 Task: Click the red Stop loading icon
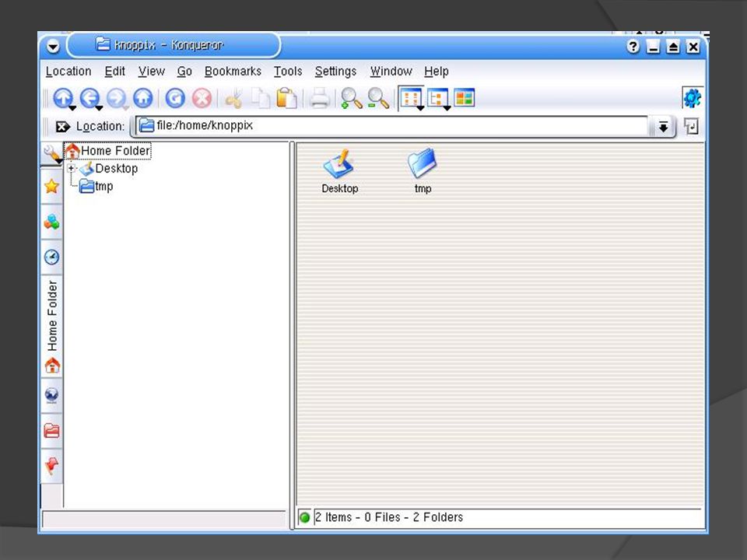(x=202, y=98)
